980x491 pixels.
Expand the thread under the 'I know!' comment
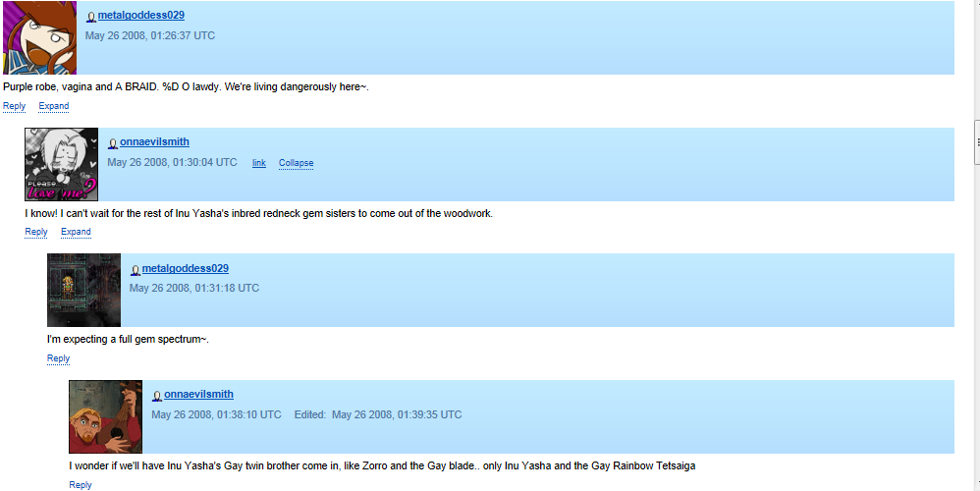tap(76, 233)
